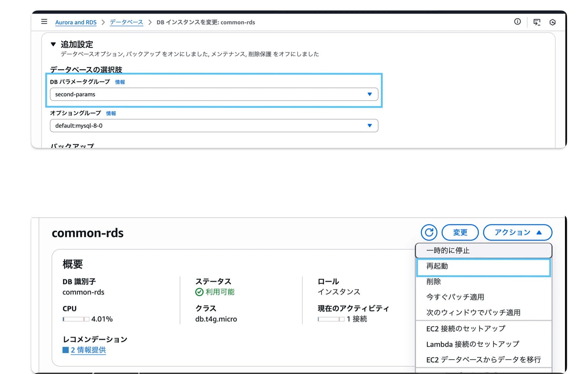The height and width of the screenshot is (374, 588).
Task: Choose 今すぐパッチ適用 menu item
Action: 455,297
